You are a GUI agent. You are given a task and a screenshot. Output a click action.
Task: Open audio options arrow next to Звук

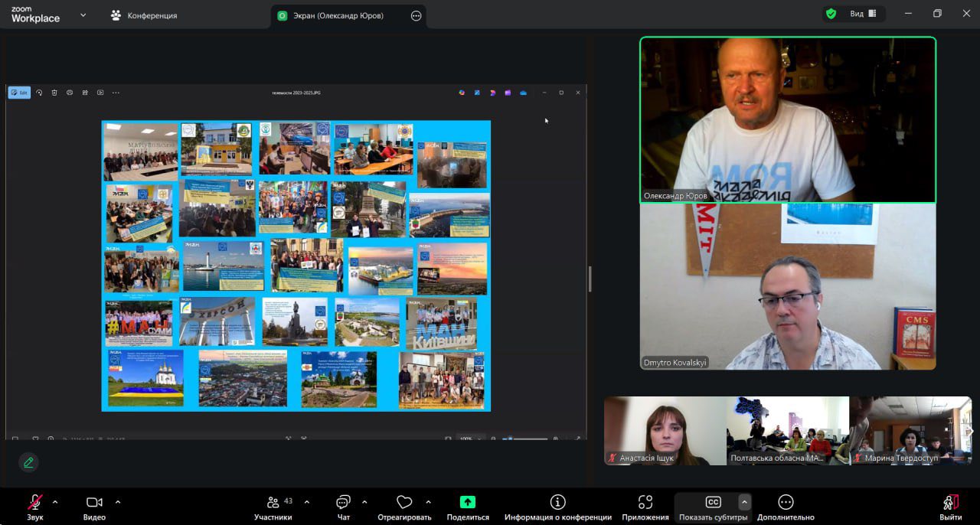(55, 502)
